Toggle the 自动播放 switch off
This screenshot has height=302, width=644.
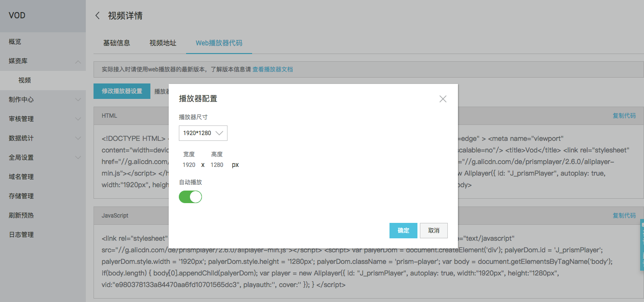[190, 197]
